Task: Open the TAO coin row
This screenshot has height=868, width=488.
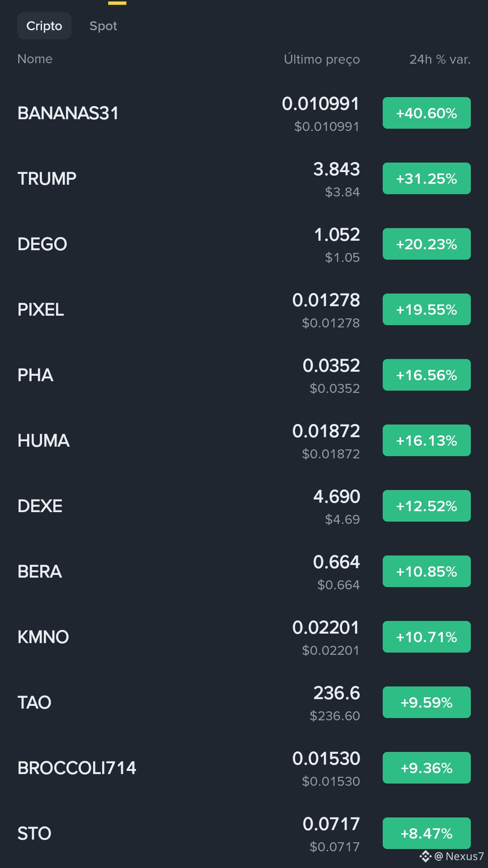Action: [x=244, y=702]
